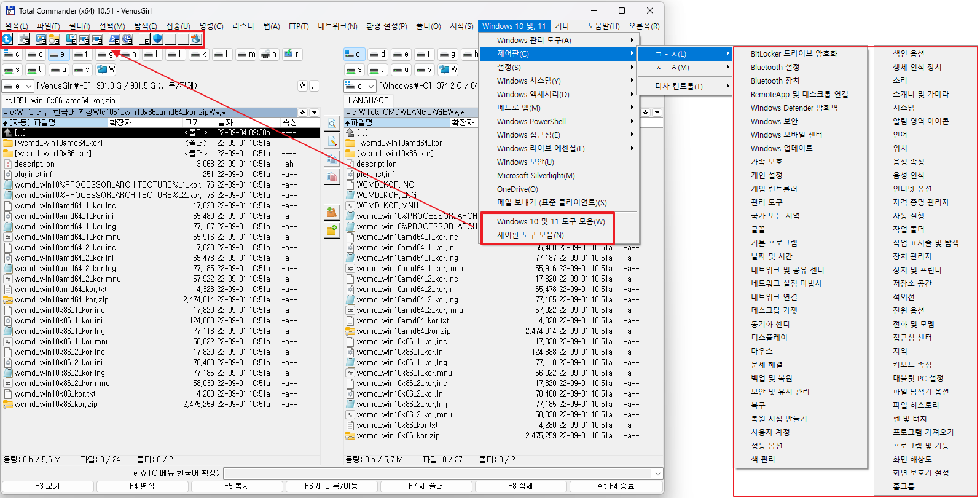Select wcmd_win10x86_kor.zip in left panel
Screen dimensions: 980x498
pos(56,405)
